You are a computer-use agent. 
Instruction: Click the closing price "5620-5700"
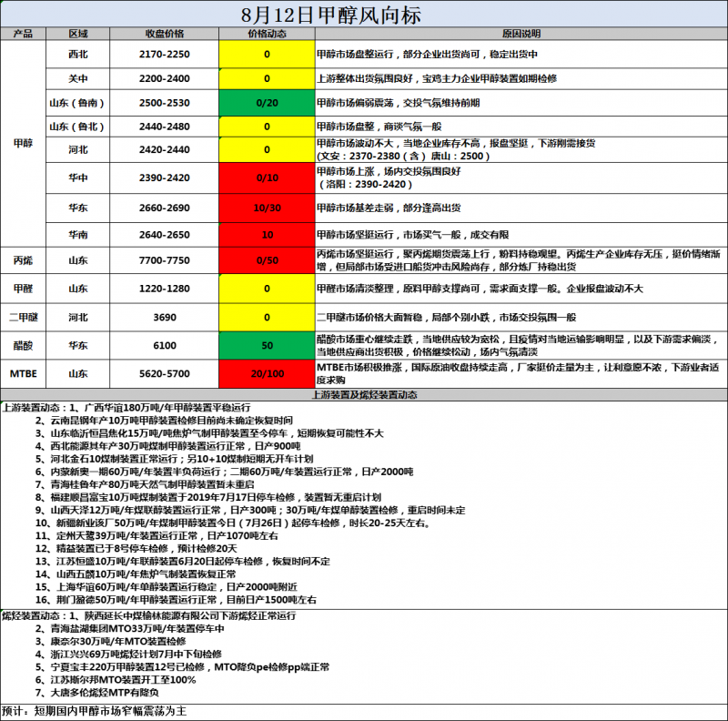coord(165,374)
